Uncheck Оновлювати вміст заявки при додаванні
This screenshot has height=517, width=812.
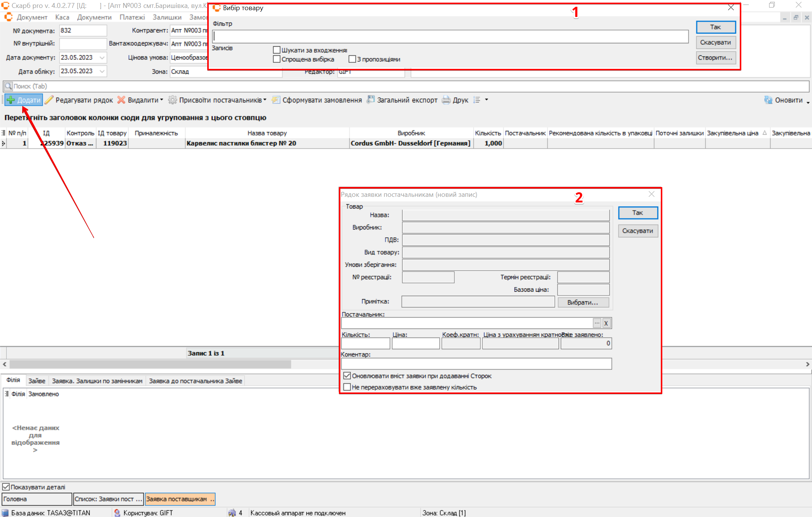pyautogui.click(x=347, y=376)
